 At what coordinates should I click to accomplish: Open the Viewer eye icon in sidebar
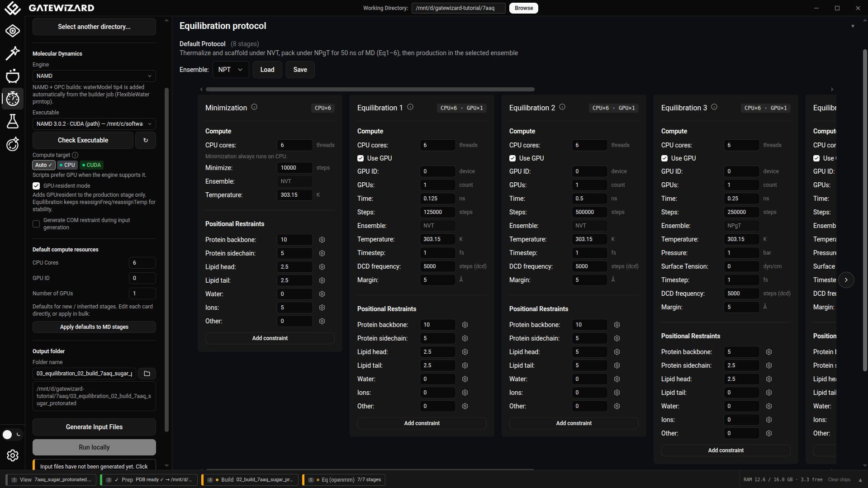13,31
